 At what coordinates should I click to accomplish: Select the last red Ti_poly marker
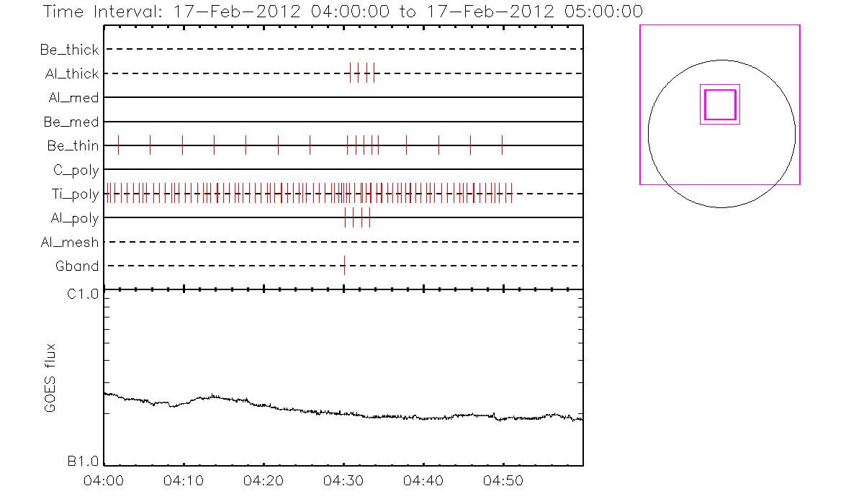click(511, 193)
